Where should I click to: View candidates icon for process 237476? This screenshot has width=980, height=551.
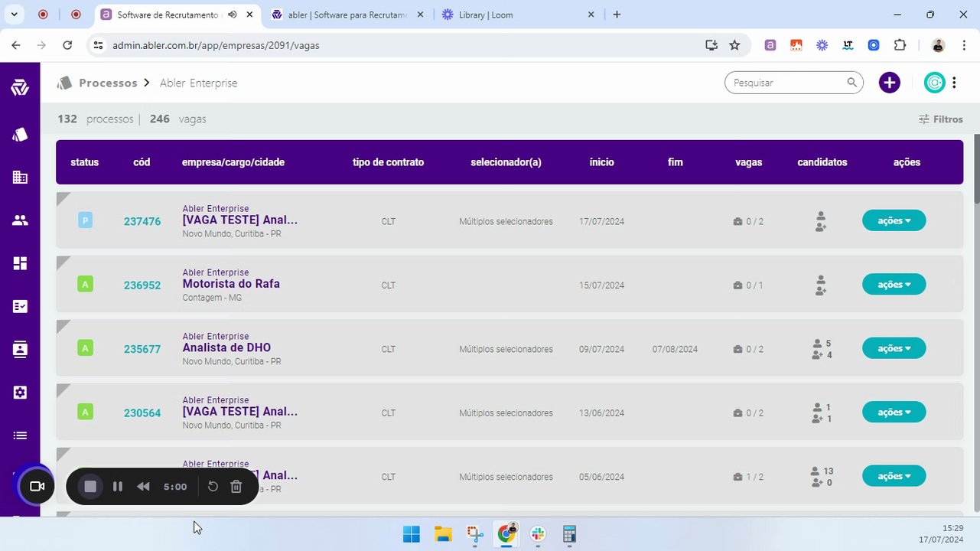[820, 221]
